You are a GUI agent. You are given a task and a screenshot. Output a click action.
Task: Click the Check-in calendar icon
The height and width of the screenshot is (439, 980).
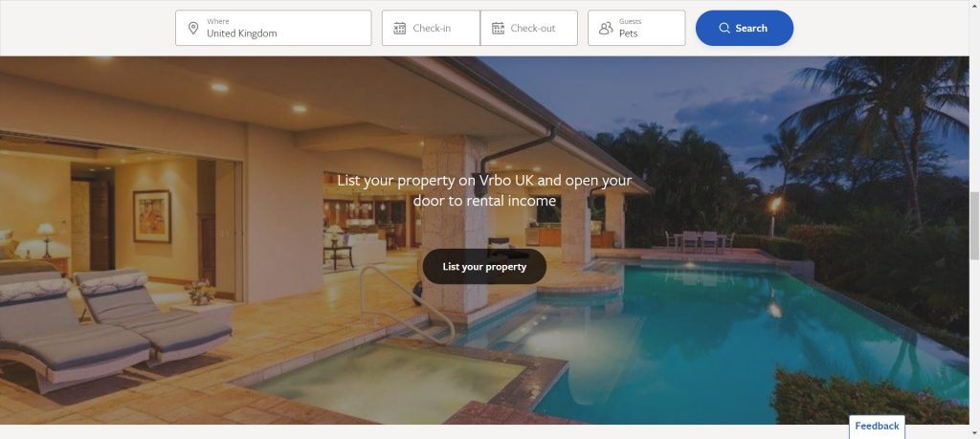[399, 28]
